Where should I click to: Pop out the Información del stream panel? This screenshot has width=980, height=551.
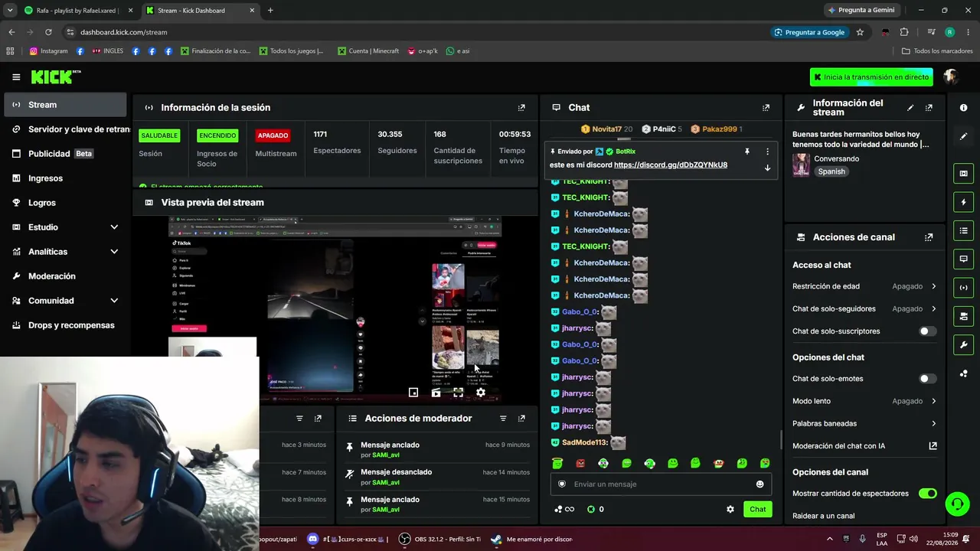tap(929, 108)
